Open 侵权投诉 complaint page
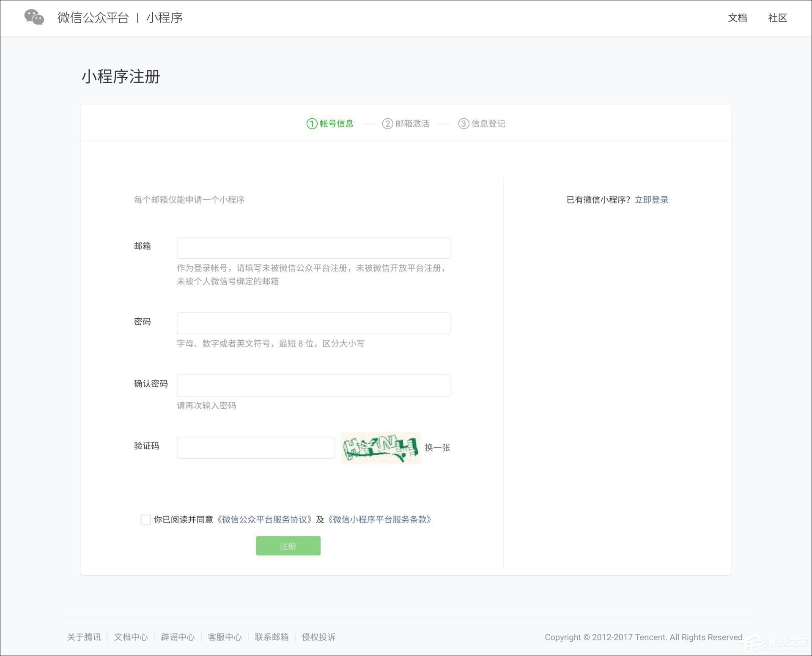This screenshot has height=656, width=812. (318, 637)
